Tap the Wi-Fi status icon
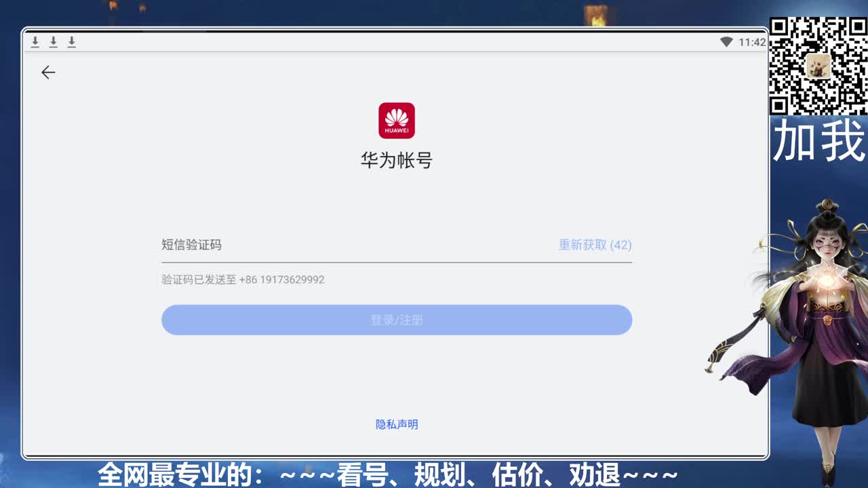The image size is (868, 488). (x=726, y=42)
